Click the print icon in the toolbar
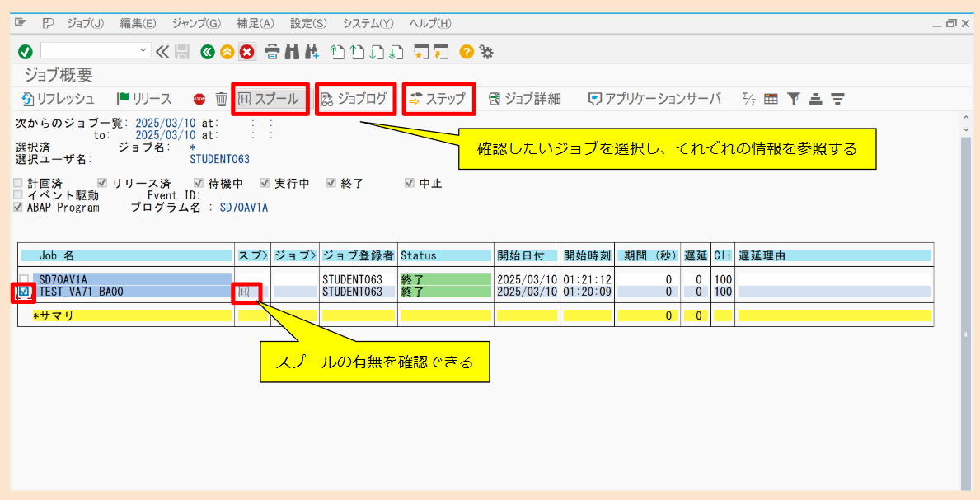 click(x=272, y=51)
